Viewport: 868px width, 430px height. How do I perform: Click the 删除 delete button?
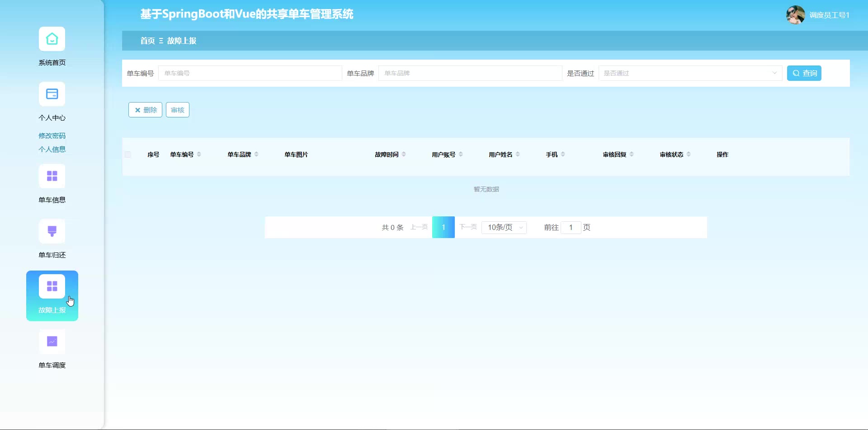coord(145,110)
